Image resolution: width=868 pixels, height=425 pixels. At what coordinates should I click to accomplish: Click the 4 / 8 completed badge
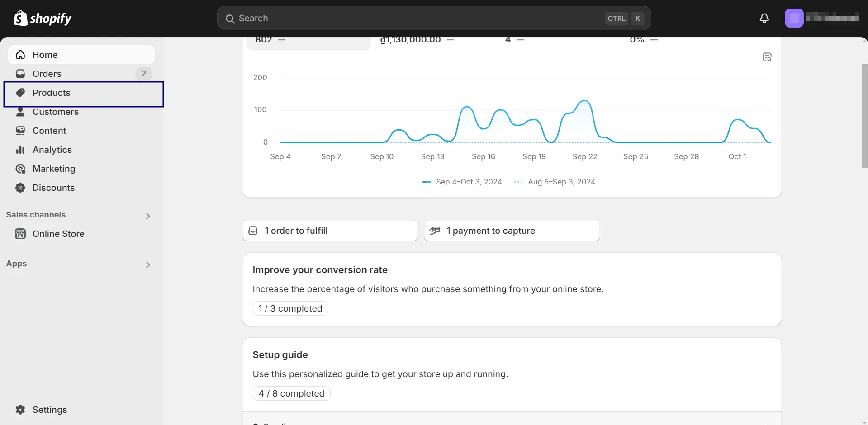(292, 393)
